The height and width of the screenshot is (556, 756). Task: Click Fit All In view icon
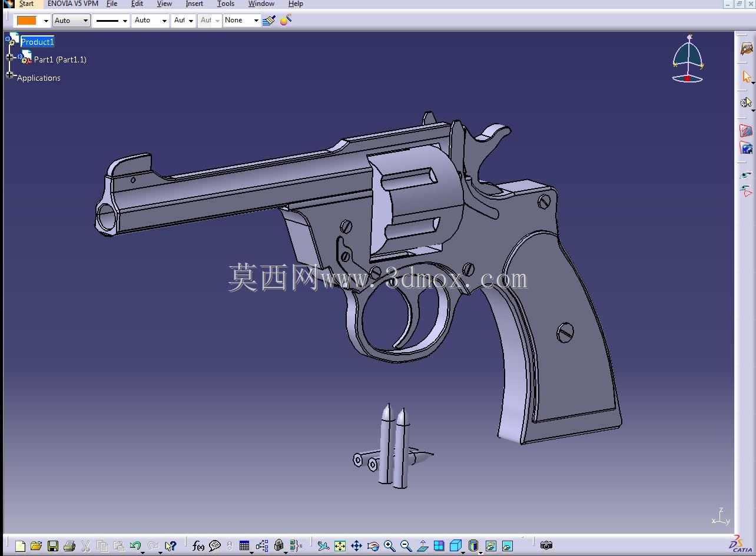click(x=340, y=546)
